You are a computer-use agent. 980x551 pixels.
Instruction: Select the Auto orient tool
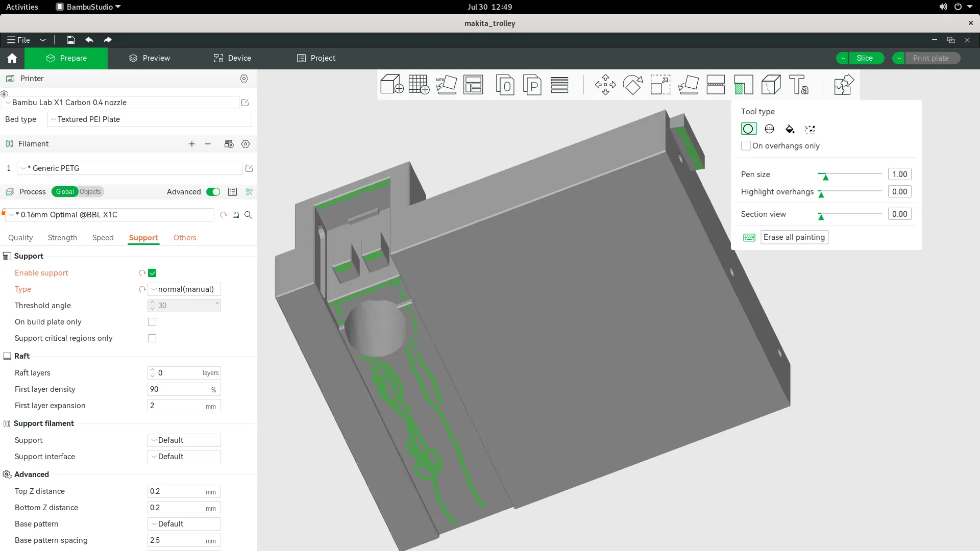click(x=446, y=85)
